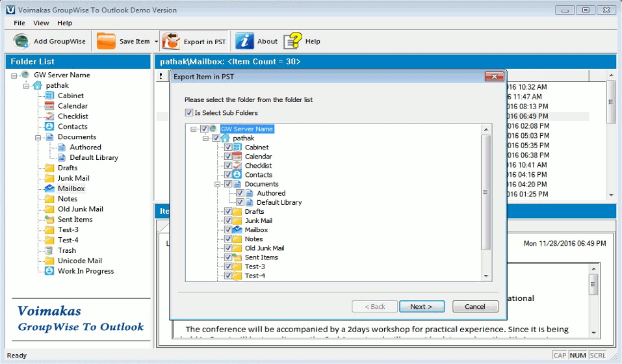Image resolution: width=622 pixels, height=364 pixels.
Task: Collapse the Documents node in dialog tree
Action: 217,185
